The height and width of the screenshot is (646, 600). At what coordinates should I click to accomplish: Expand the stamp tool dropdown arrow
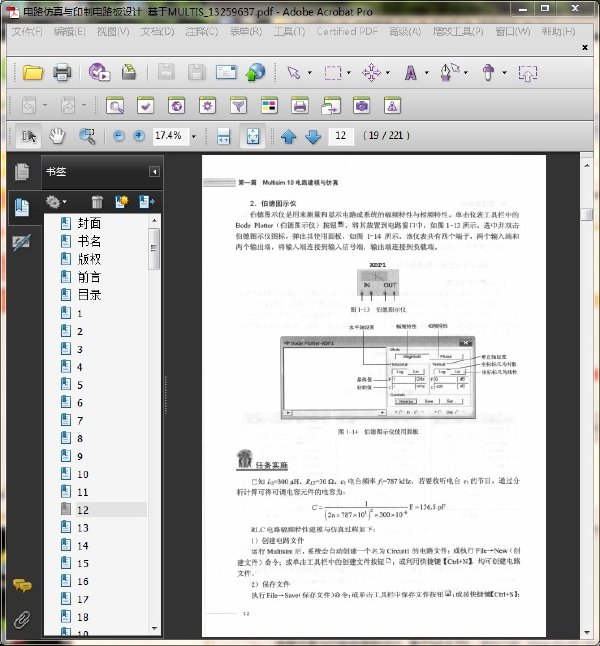point(505,73)
